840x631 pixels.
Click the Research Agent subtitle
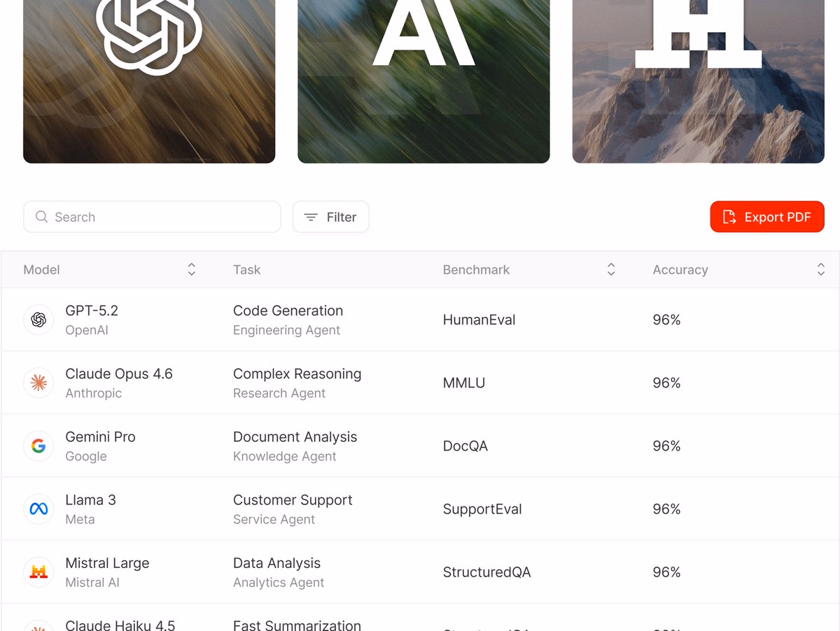coord(279,393)
